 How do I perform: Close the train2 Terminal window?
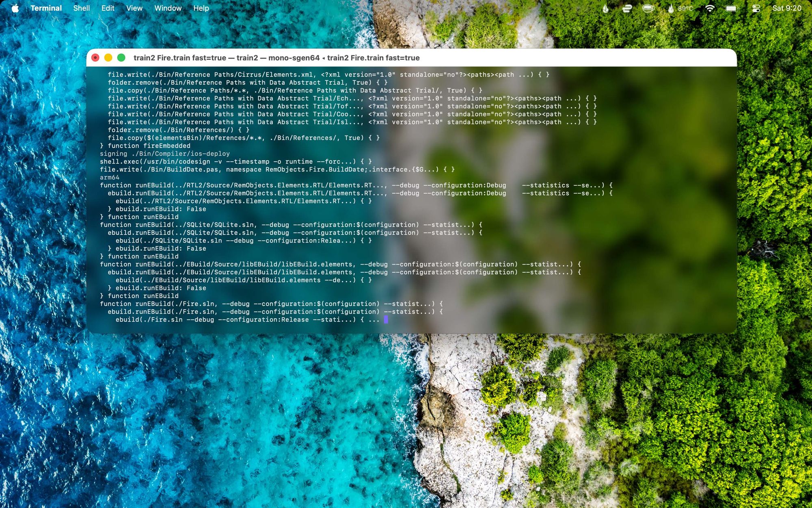95,58
